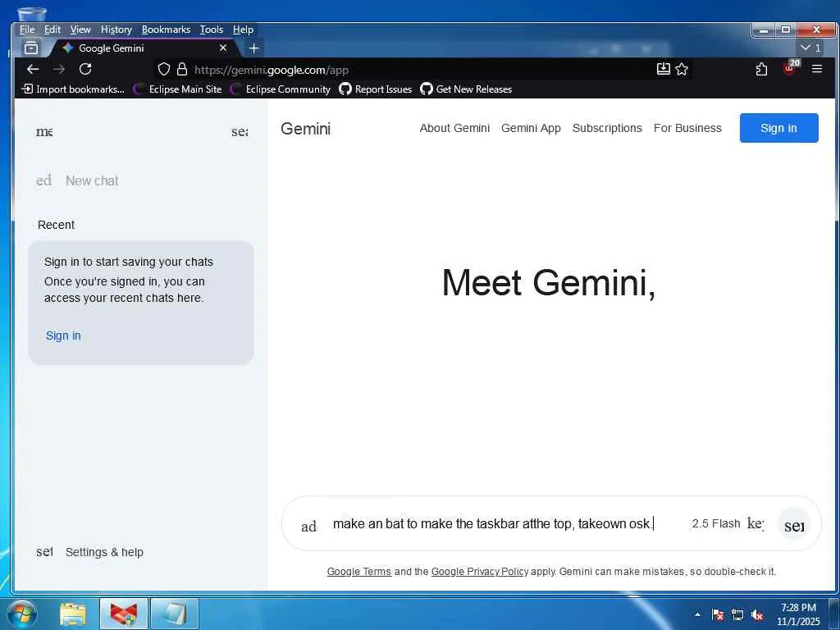Open the Bookmarks menu
This screenshot has width=840, height=630.
(166, 30)
